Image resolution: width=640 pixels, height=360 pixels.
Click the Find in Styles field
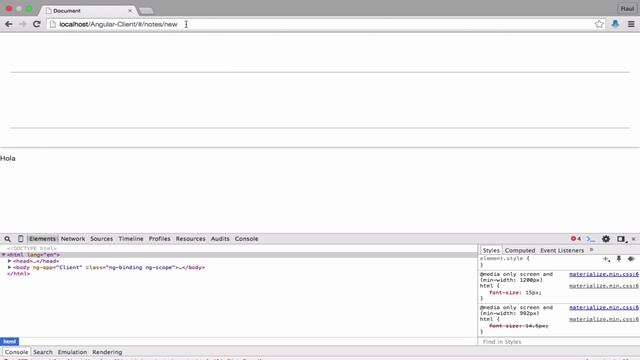pyautogui.click(x=558, y=342)
